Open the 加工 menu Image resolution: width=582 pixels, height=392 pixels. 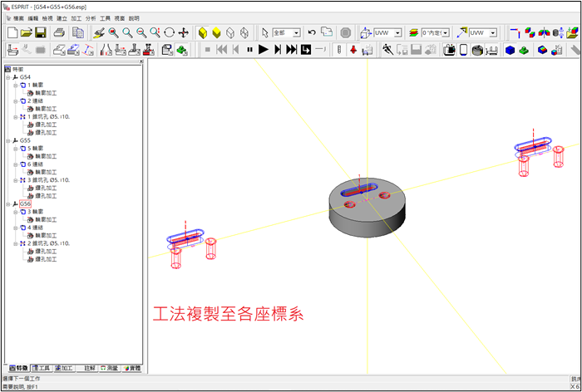[76, 17]
